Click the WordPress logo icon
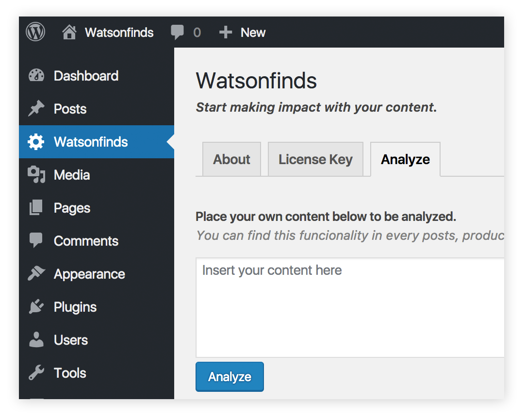 pyautogui.click(x=35, y=32)
